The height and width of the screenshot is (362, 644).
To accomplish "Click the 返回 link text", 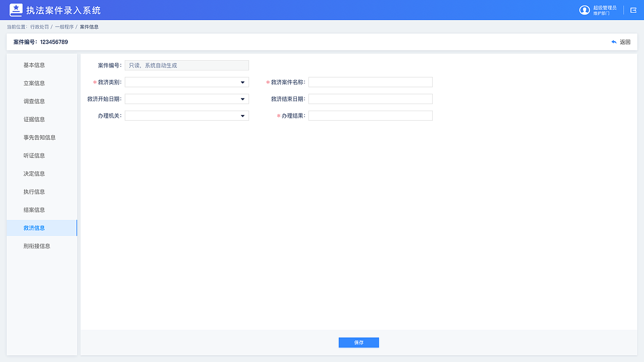I will tap(625, 42).
